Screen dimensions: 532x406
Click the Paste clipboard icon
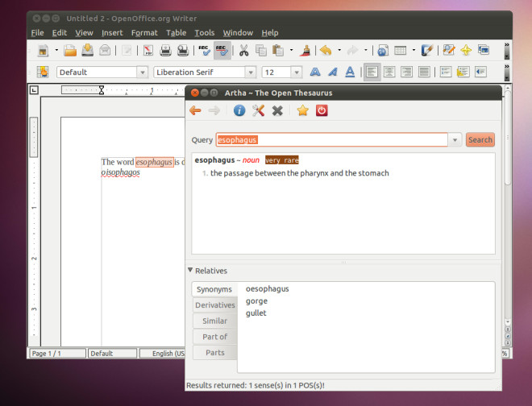click(278, 51)
